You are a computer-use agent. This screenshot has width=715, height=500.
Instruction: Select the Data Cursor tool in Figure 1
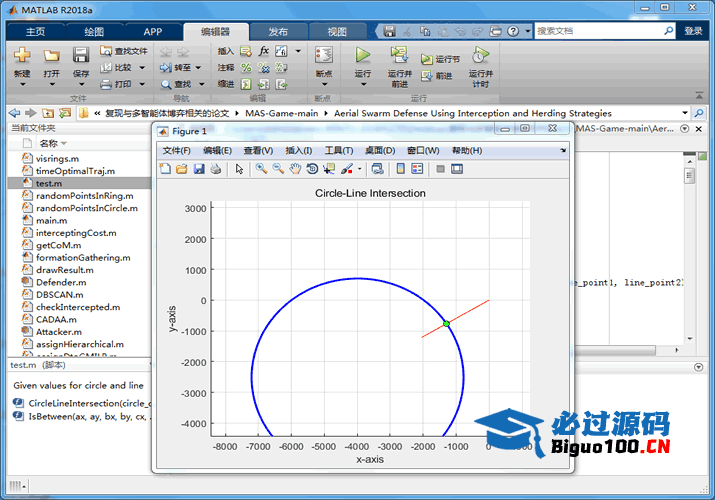[x=329, y=169]
